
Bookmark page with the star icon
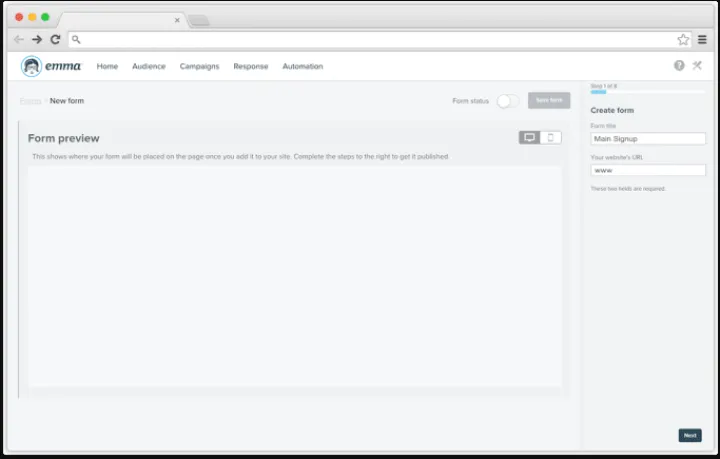click(x=683, y=39)
